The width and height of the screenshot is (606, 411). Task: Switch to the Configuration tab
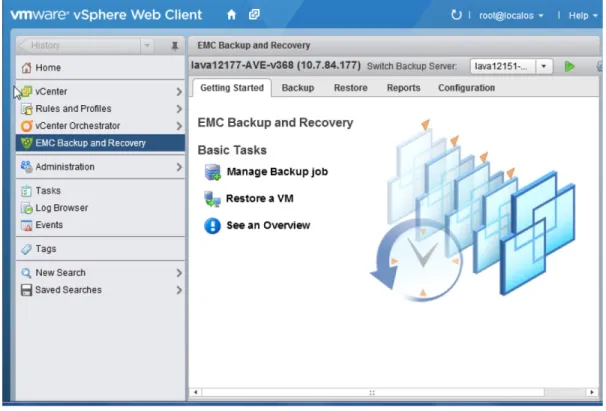[x=466, y=88]
